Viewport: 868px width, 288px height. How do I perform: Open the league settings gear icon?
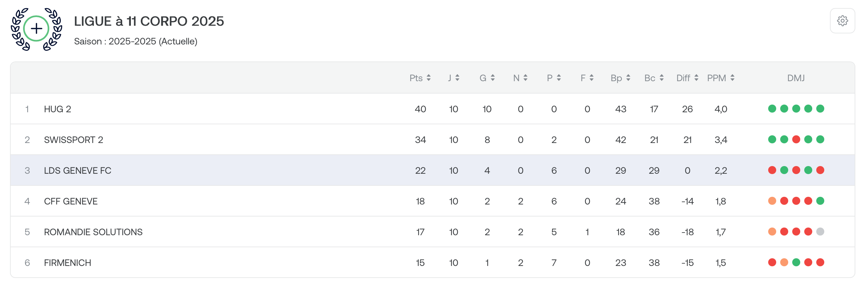tap(842, 21)
